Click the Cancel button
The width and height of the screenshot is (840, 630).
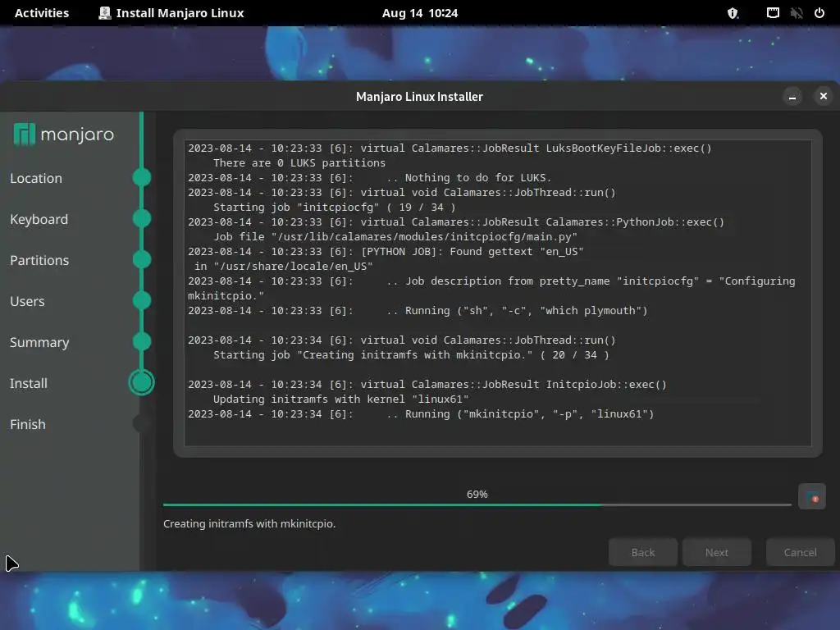[801, 552]
